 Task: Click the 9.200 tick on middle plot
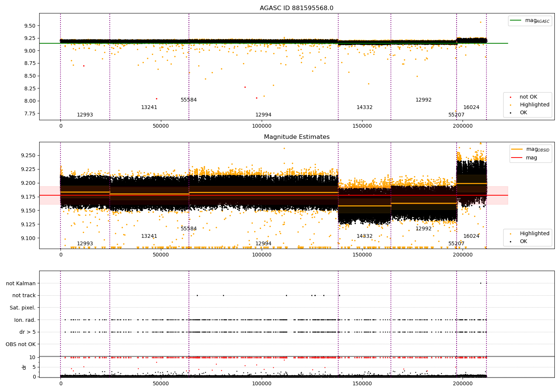click(28, 183)
